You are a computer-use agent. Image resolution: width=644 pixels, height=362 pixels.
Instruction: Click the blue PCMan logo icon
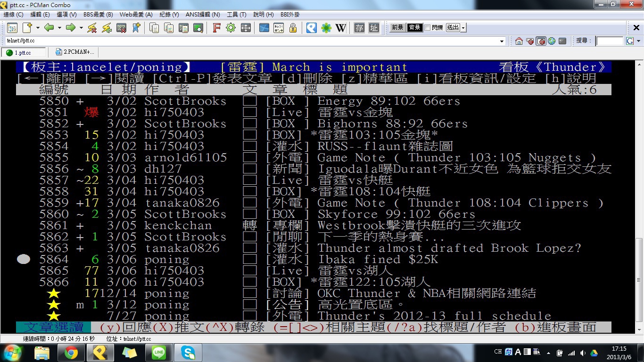[x=311, y=28]
